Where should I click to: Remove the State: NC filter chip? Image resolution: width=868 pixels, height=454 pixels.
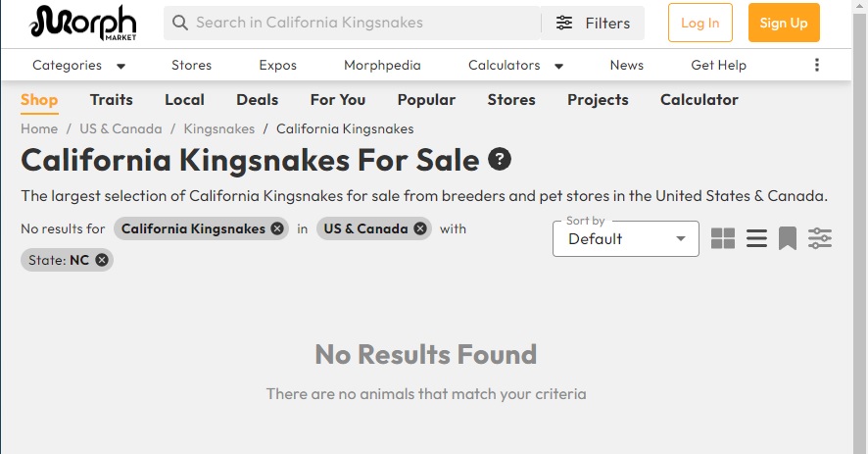pyautogui.click(x=101, y=260)
